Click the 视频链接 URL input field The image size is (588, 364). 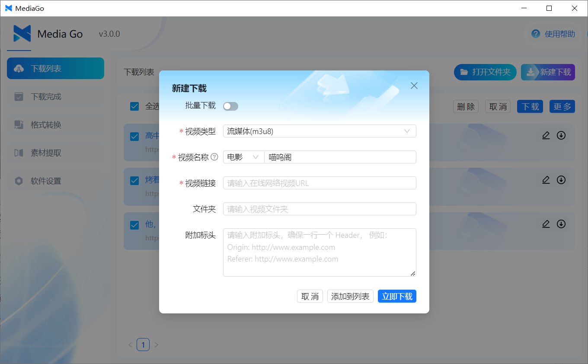coord(320,183)
